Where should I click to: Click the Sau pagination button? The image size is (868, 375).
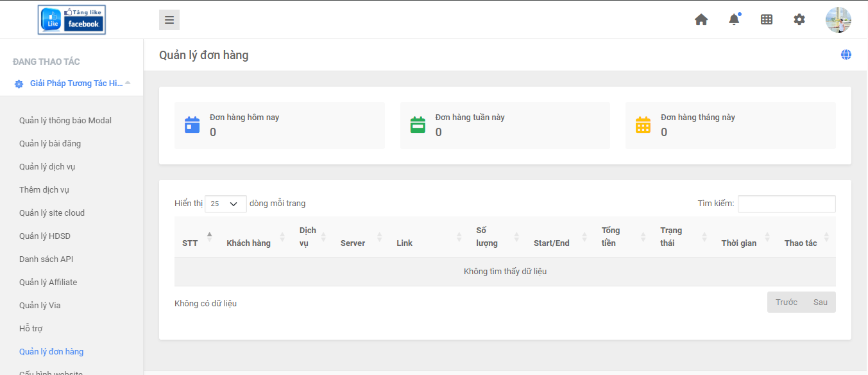(821, 302)
